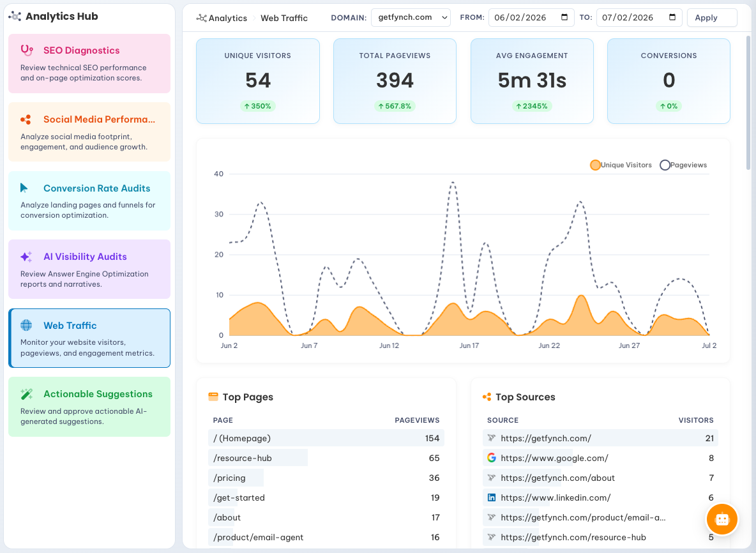Navigate to AI Visibility Audits

pos(89,269)
